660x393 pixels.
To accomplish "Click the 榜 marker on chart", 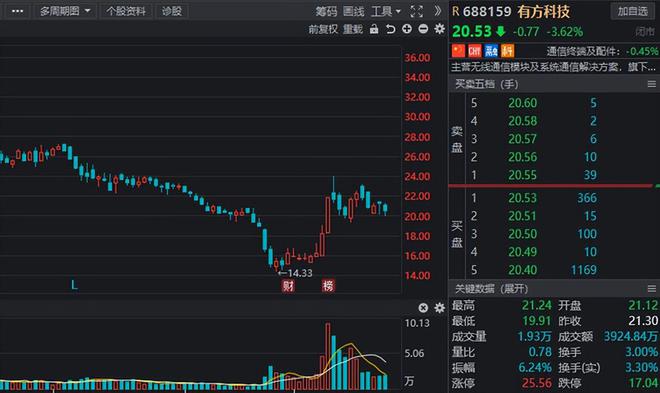I will pyautogui.click(x=328, y=286).
